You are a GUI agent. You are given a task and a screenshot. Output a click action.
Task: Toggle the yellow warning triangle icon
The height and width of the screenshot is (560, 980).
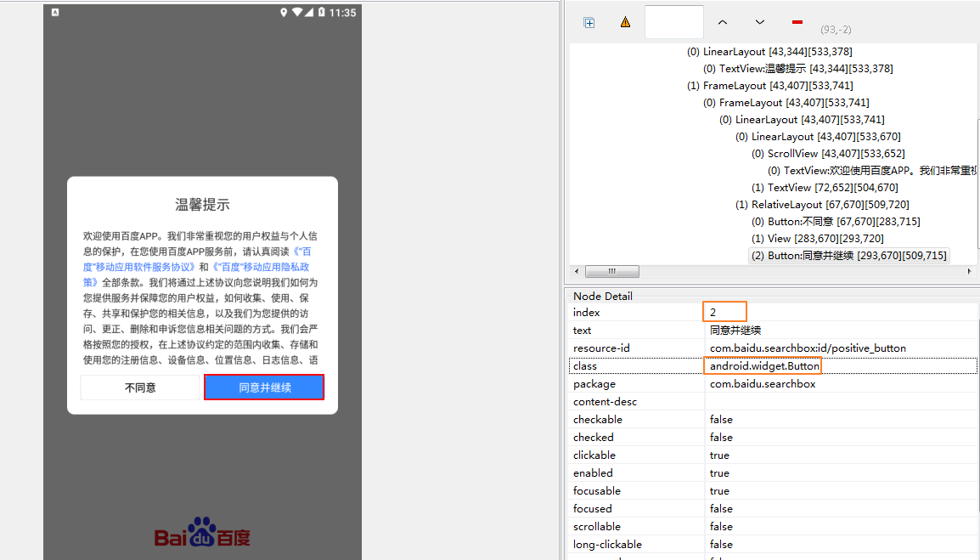(625, 22)
